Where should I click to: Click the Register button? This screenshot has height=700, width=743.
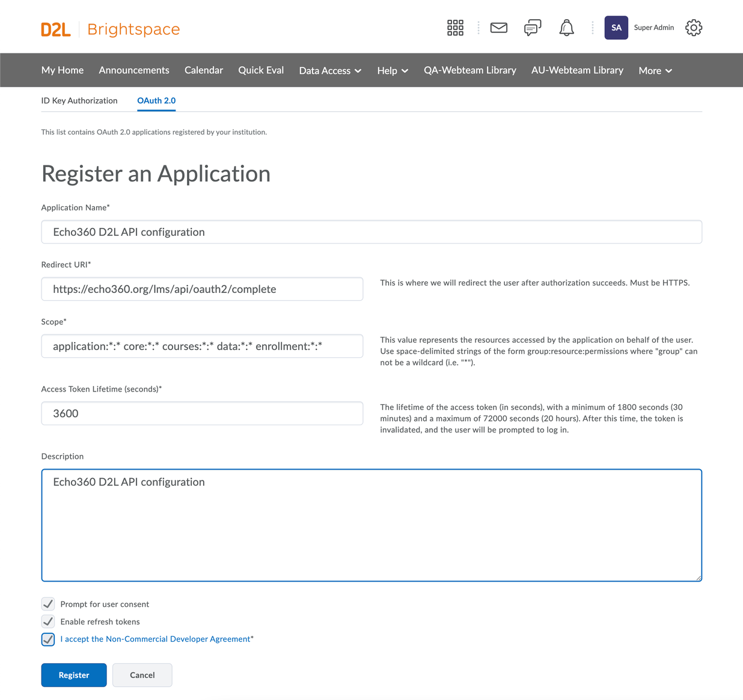pos(74,675)
